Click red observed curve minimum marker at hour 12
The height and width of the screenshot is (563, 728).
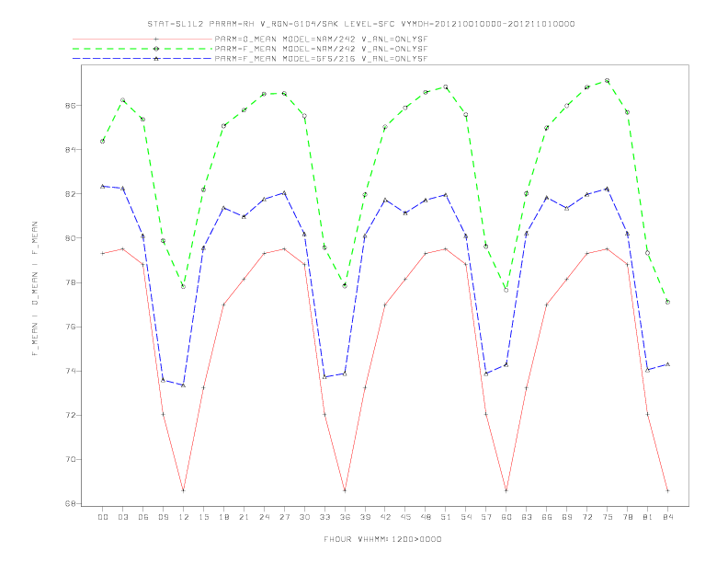click(184, 490)
